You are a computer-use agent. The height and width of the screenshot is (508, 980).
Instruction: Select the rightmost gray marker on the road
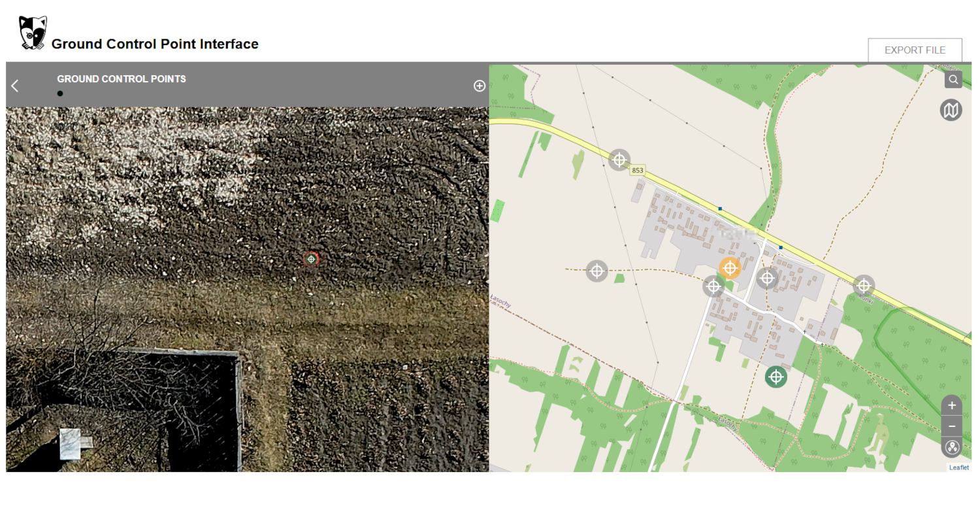click(x=864, y=286)
